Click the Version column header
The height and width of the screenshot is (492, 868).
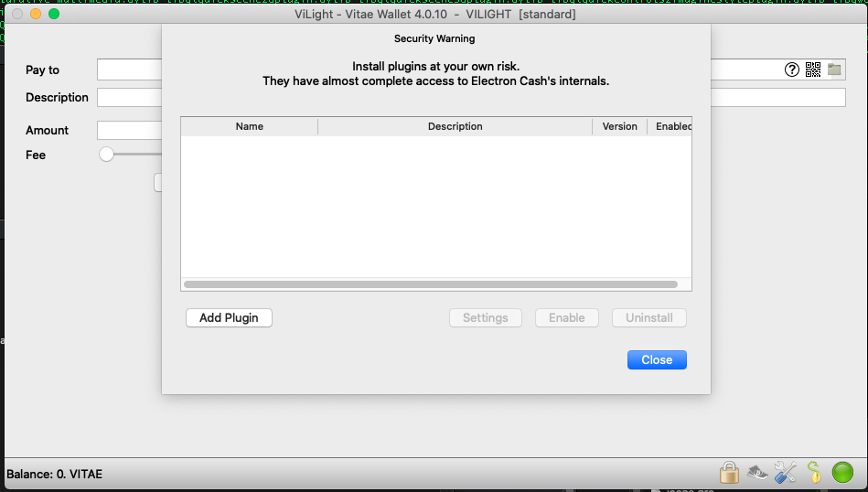pyautogui.click(x=619, y=126)
